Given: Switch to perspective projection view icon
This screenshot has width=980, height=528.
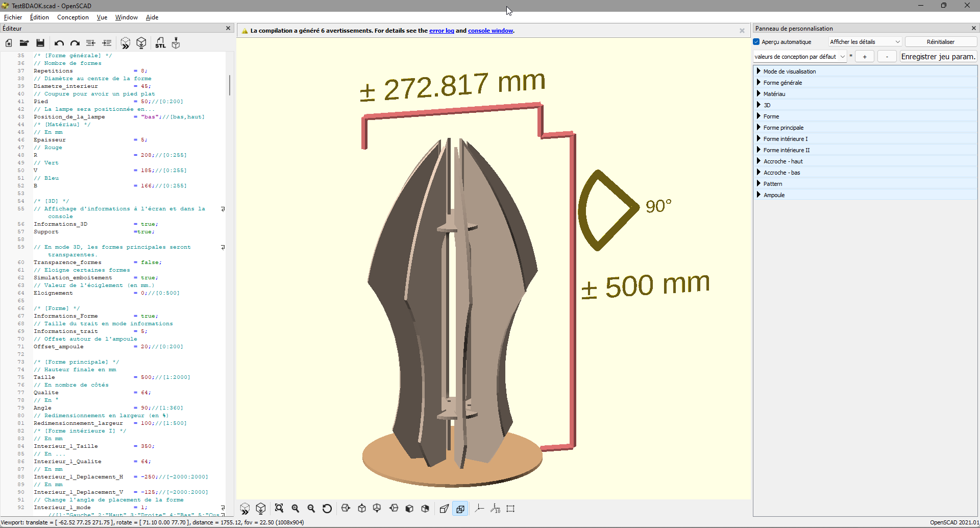Looking at the screenshot, I should pyautogui.click(x=444, y=509).
